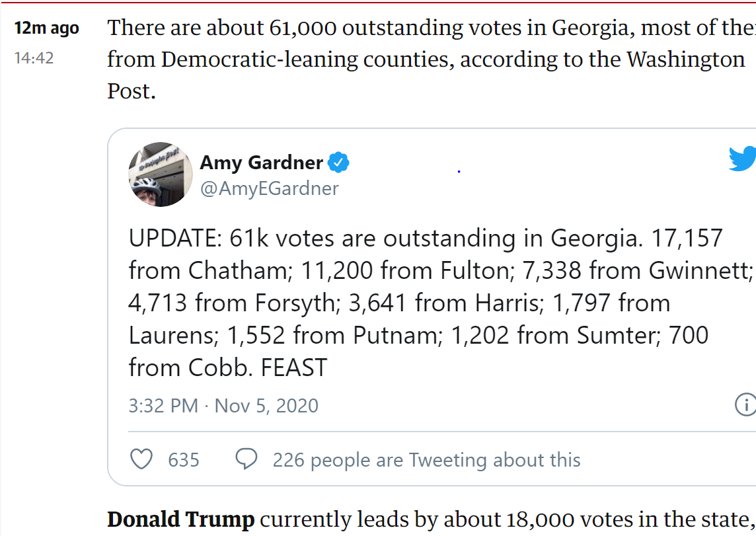Screen dimensions: 756x536
Task: Open Amy Gardner's profile avatar
Action: coord(161,174)
